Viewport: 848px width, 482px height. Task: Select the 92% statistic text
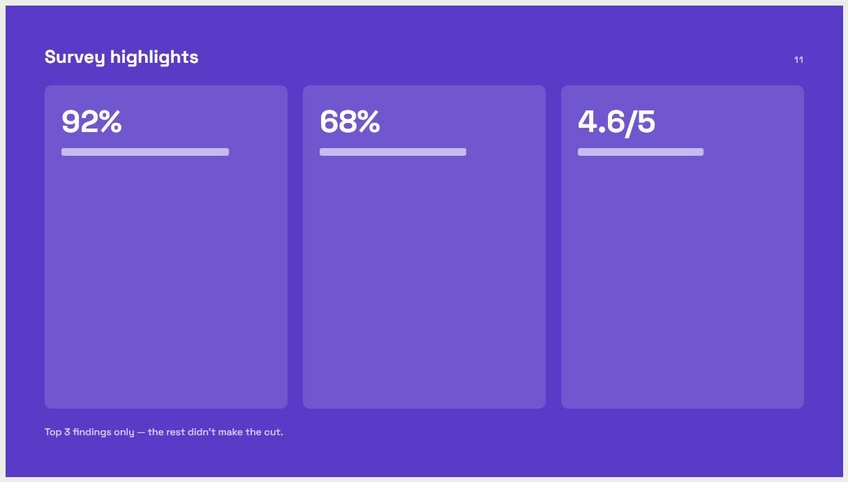(x=91, y=122)
